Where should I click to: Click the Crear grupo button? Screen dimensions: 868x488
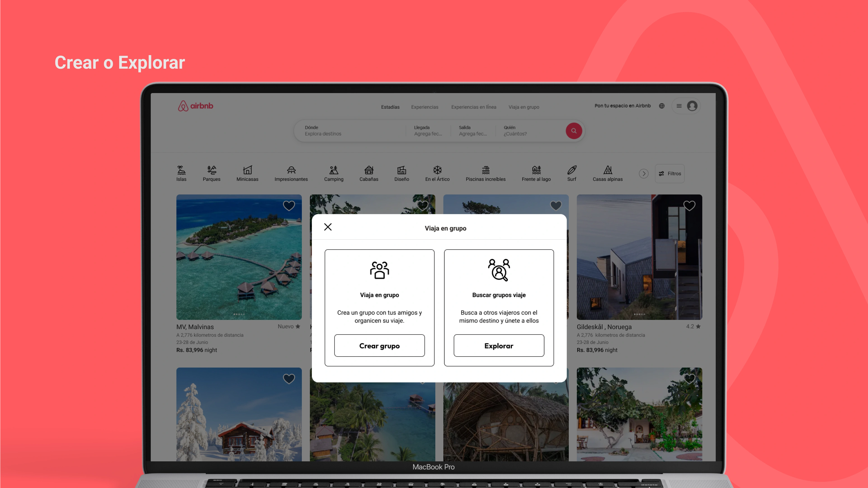[380, 345]
